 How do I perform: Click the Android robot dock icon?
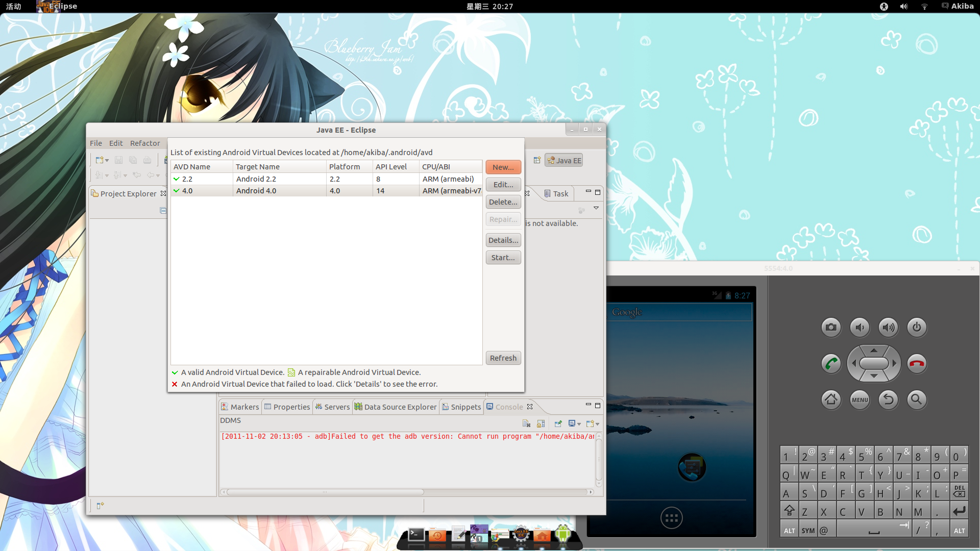click(x=563, y=534)
